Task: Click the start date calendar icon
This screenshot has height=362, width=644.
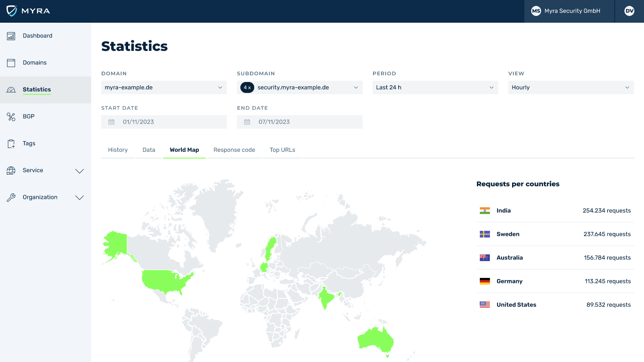Action: (x=111, y=122)
